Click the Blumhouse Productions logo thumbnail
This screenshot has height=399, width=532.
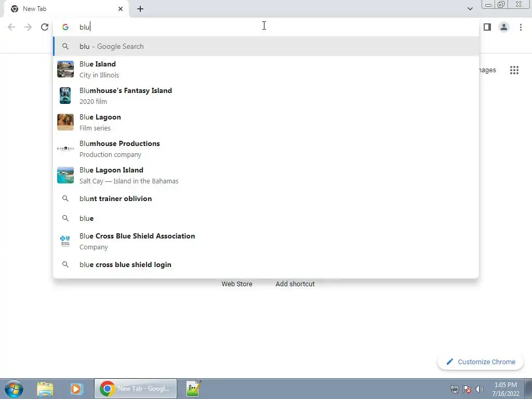65,149
